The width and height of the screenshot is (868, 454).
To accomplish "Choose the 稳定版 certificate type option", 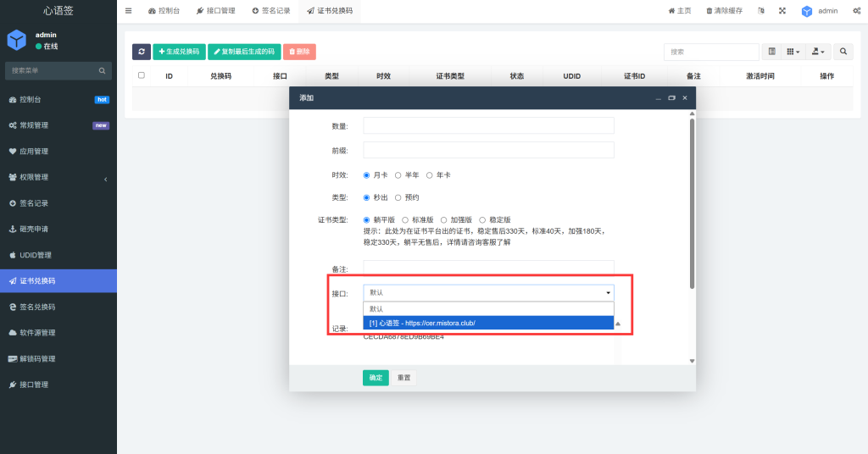I will pyautogui.click(x=482, y=219).
